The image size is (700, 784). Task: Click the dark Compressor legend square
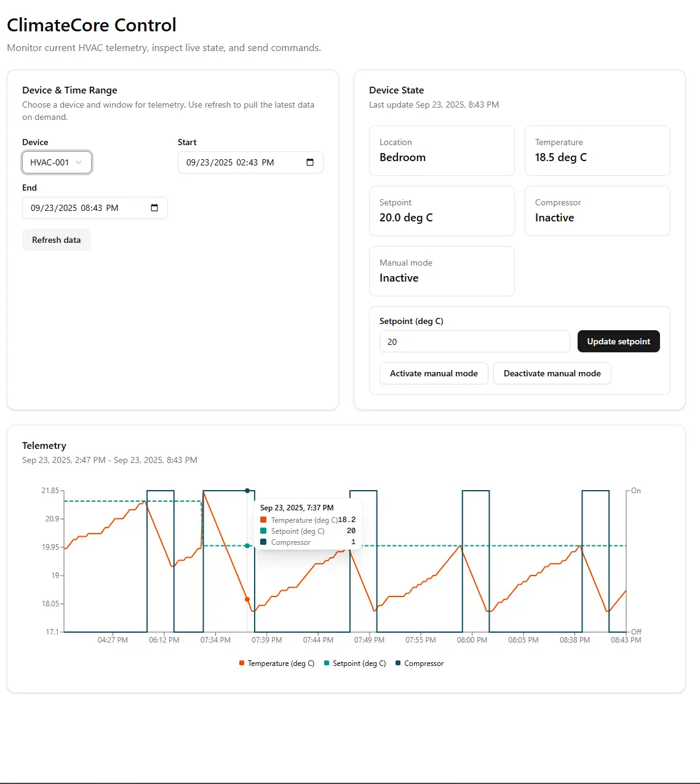(x=398, y=663)
